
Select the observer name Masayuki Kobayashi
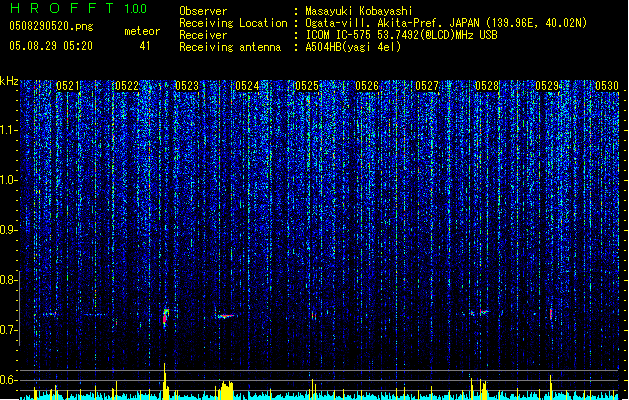pyautogui.click(x=359, y=11)
